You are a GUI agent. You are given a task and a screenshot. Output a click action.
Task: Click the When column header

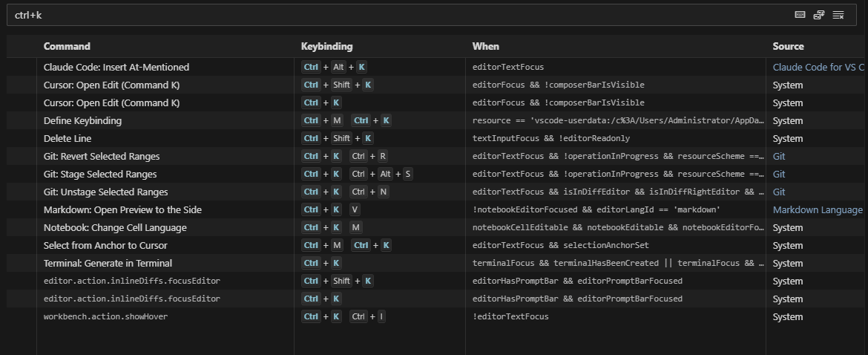pos(486,46)
